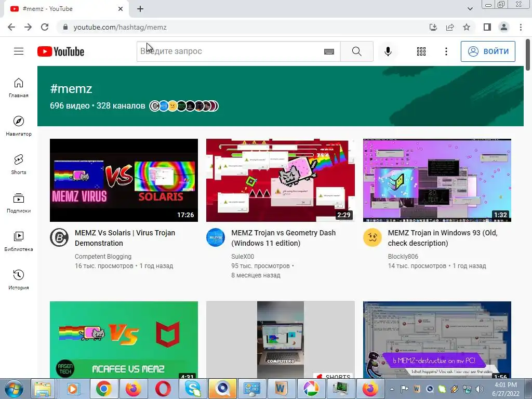
Task: Open the YouTube hamburger guide menu
Action: click(x=19, y=51)
